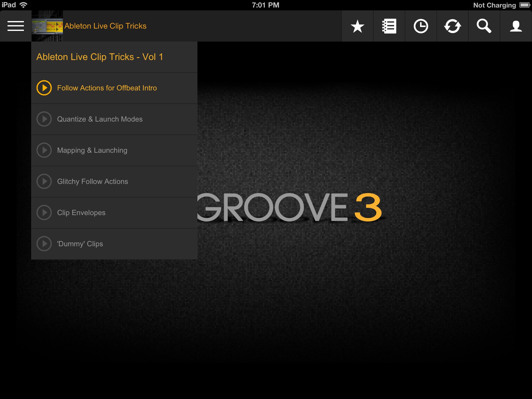Select Quantize & Launch Modes text
Image resolution: width=532 pixels, height=399 pixels.
pos(100,119)
